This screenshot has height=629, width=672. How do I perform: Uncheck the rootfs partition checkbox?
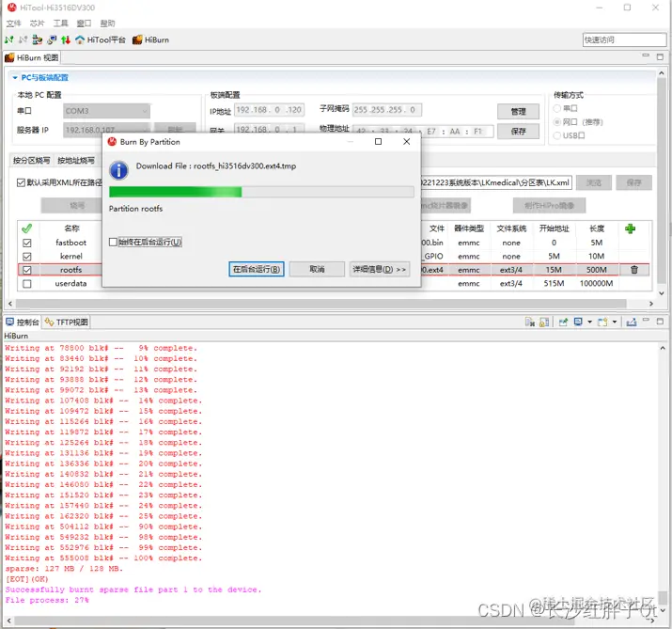[x=27, y=270]
